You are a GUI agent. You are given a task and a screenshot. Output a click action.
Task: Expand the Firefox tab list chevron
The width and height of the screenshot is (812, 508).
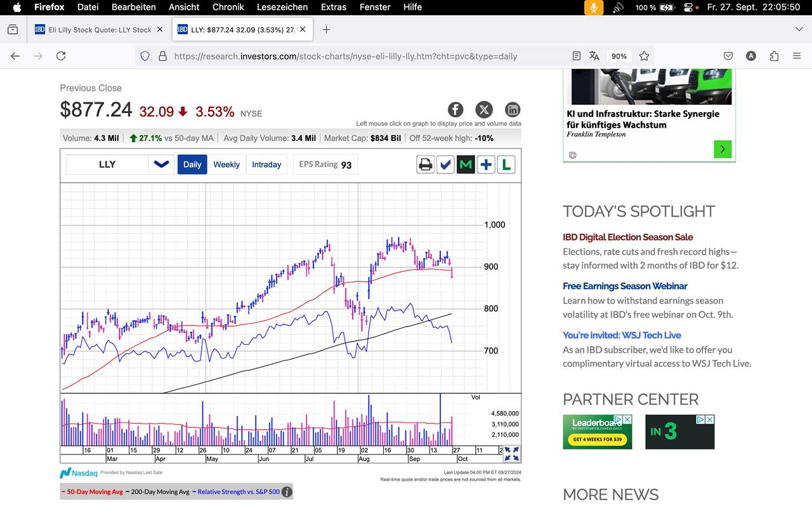799,29
